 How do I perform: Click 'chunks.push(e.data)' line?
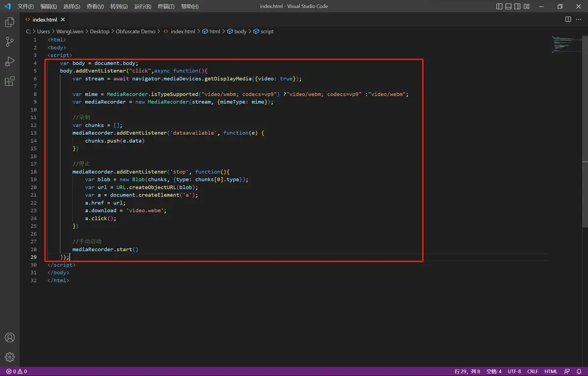[115, 141]
